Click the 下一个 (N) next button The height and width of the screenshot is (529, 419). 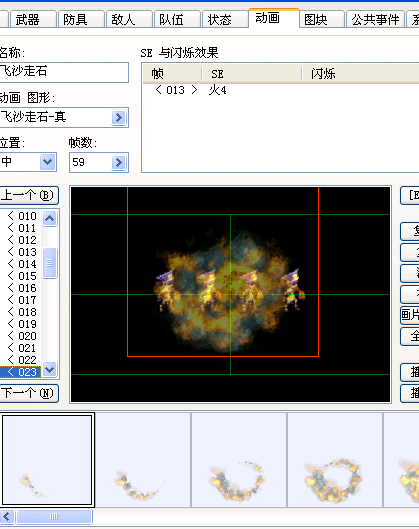click(x=28, y=393)
